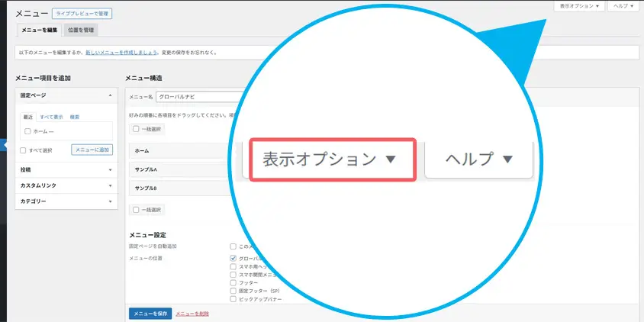644x322 pixels.
Task: Select the 最近 sub-tab
Action: [28, 117]
